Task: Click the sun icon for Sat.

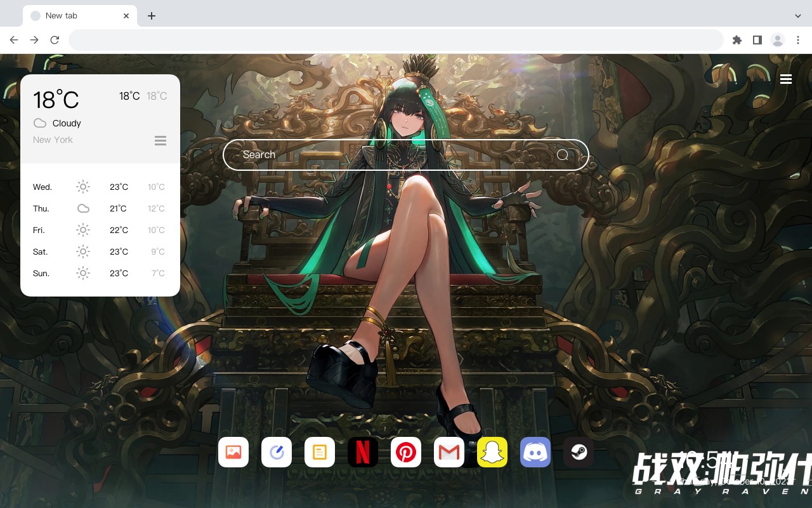Action: pos(83,251)
